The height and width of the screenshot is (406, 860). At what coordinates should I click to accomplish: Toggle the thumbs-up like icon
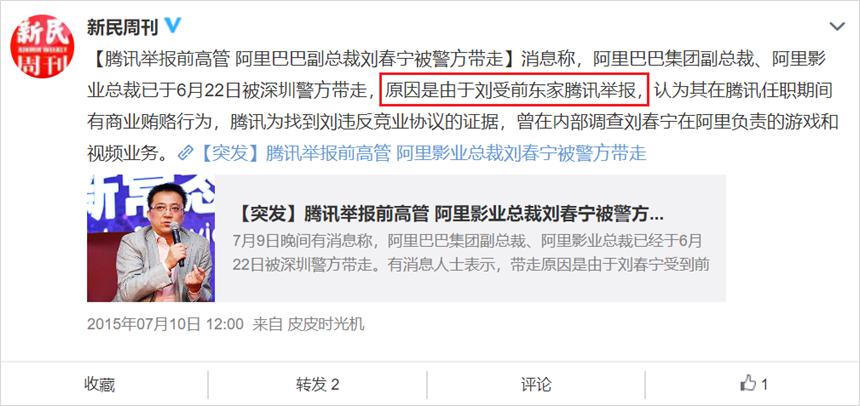click(x=748, y=383)
